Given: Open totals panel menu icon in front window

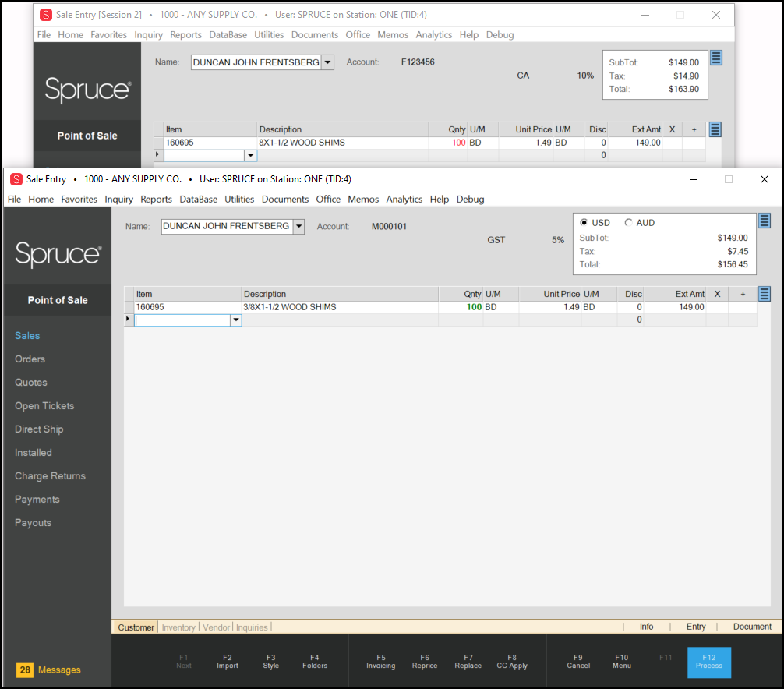Looking at the screenshot, I should point(765,221).
